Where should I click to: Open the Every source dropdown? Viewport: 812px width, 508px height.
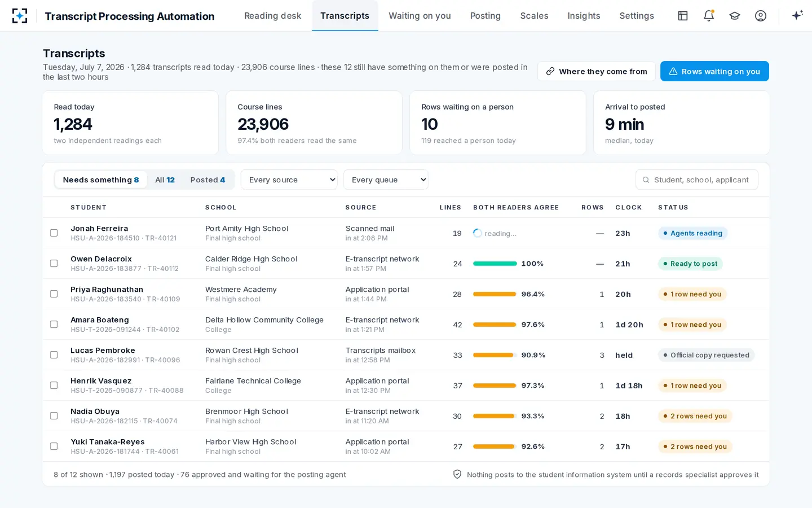[x=289, y=180]
